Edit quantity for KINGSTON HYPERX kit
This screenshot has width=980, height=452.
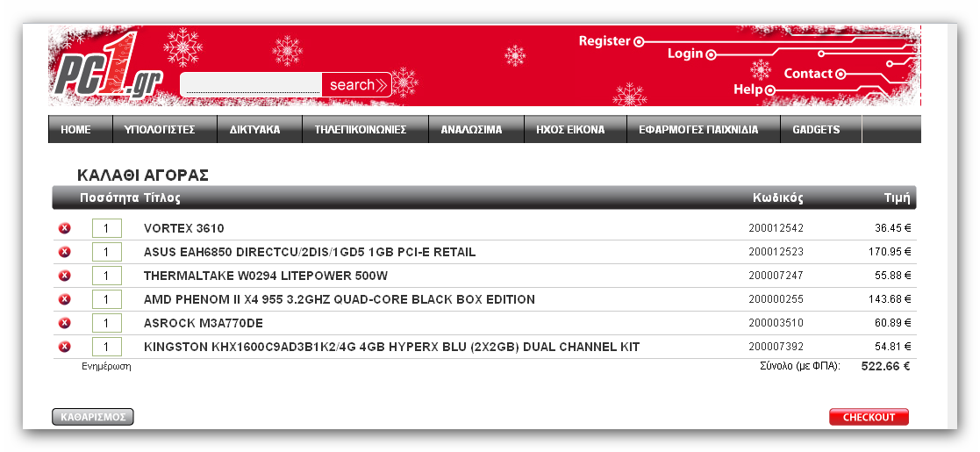pos(107,347)
